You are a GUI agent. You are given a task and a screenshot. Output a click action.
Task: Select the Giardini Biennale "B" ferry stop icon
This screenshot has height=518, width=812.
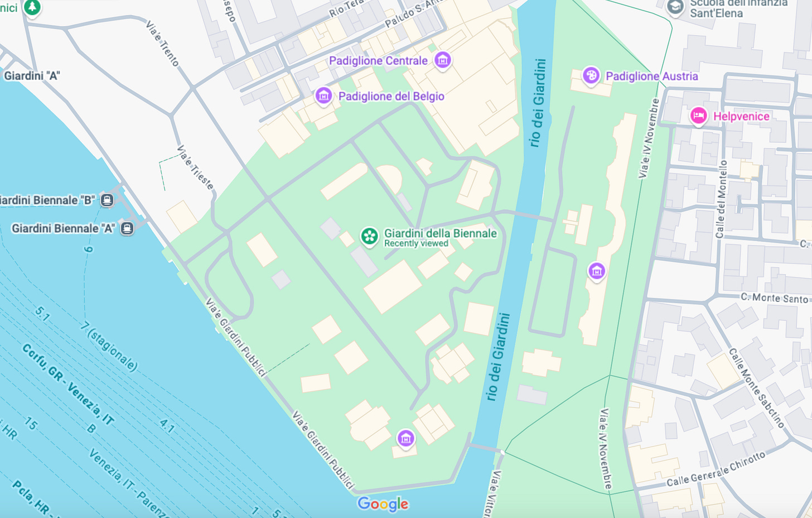[107, 200]
